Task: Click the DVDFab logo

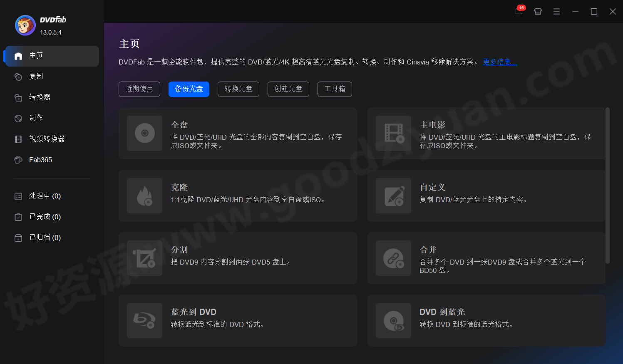Action: (x=25, y=25)
